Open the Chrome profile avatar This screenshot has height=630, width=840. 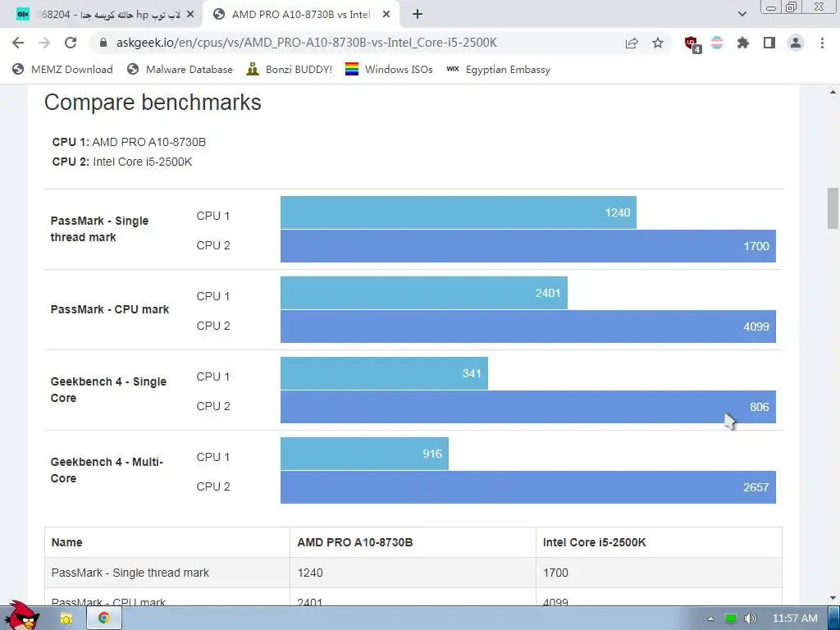click(x=796, y=43)
